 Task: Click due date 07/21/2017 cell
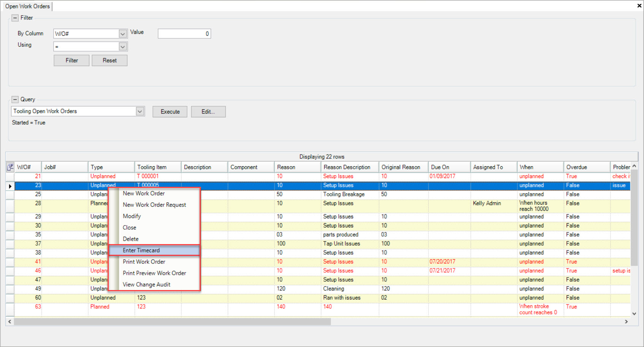pos(449,271)
